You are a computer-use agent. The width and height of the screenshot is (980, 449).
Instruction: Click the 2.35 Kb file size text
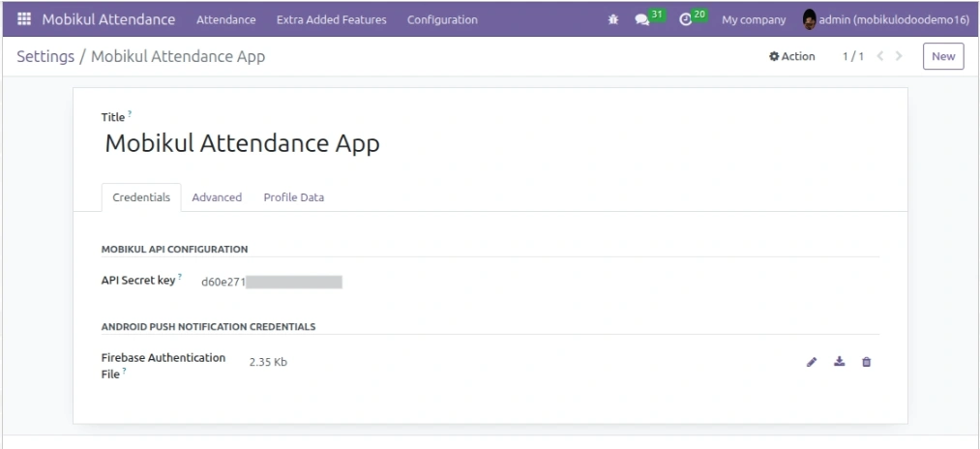point(268,362)
